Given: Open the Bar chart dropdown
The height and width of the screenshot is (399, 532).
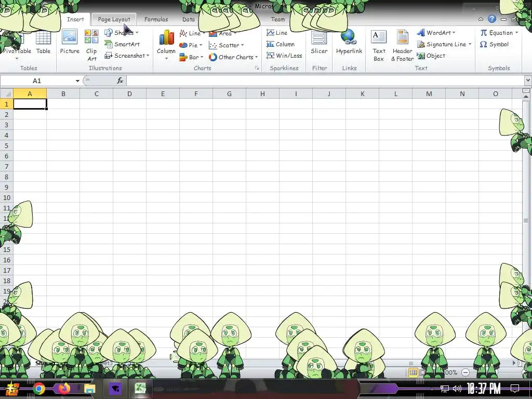Looking at the screenshot, I should (191, 57).
